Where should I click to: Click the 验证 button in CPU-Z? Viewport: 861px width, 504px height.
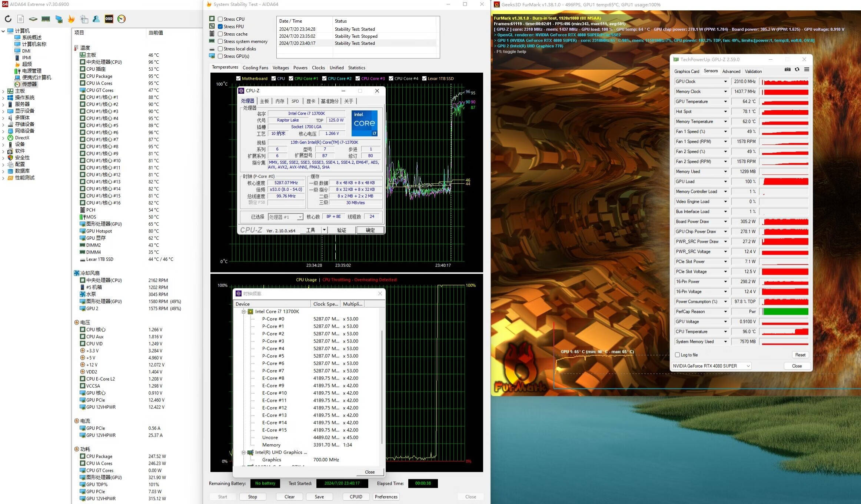click(341, 230)
